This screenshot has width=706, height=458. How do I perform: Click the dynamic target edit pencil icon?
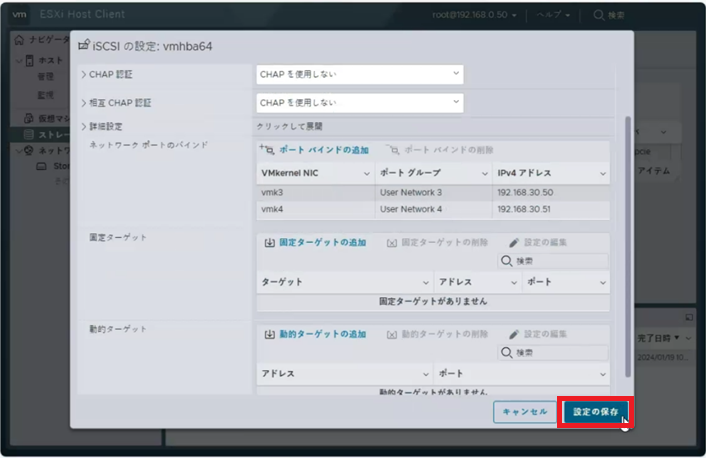(x=514, y=335)
